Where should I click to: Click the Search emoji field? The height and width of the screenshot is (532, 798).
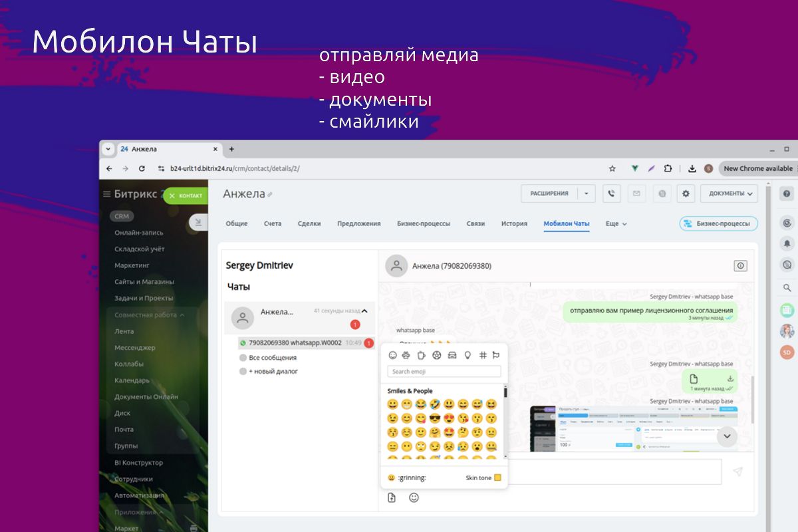pos(444,372)
